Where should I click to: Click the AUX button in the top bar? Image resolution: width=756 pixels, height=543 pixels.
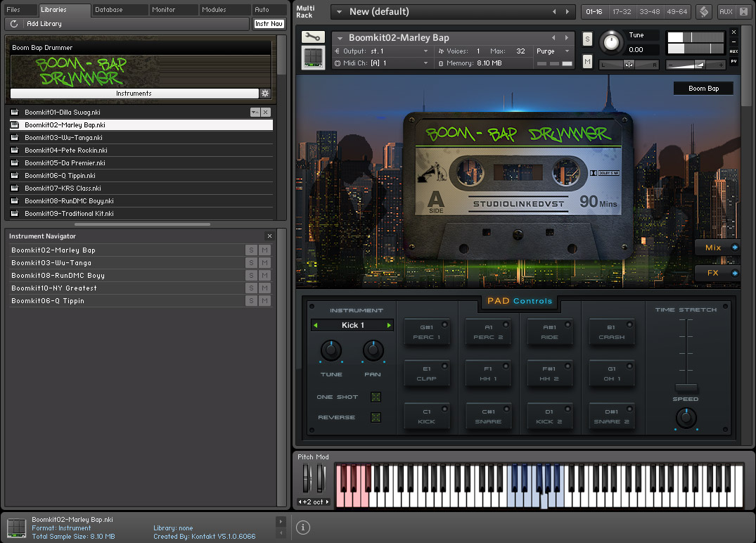tap(726, 11)
